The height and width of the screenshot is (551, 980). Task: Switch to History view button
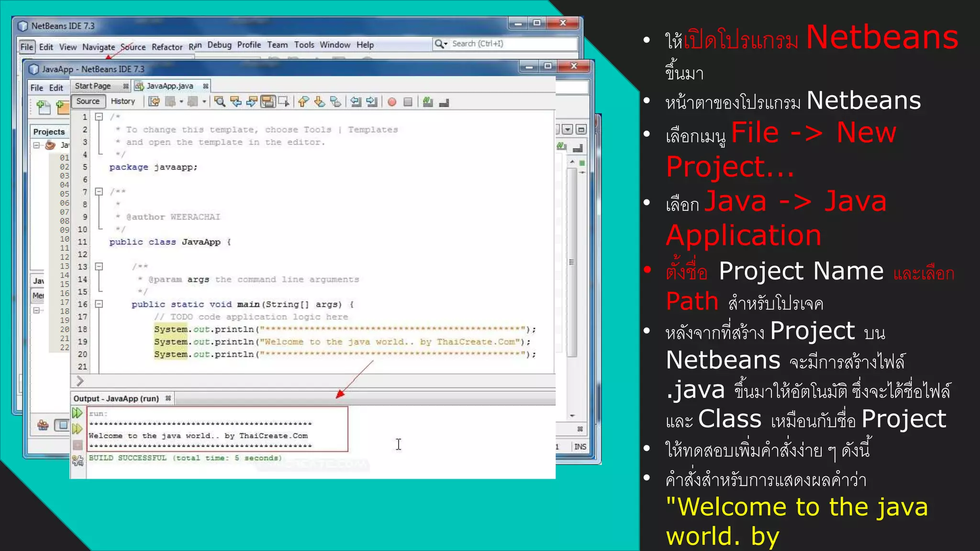pyautogui.click(x=123, y=101)
